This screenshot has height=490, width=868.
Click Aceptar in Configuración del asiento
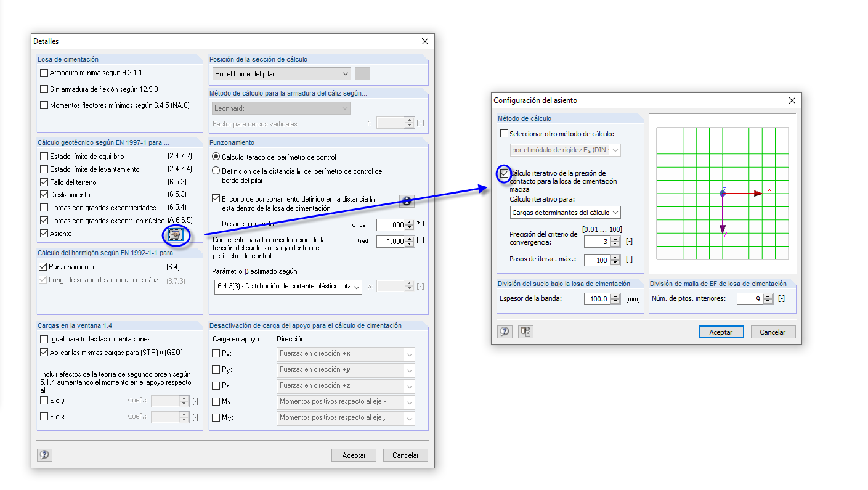pyautogui.click(x=721, y=332)
